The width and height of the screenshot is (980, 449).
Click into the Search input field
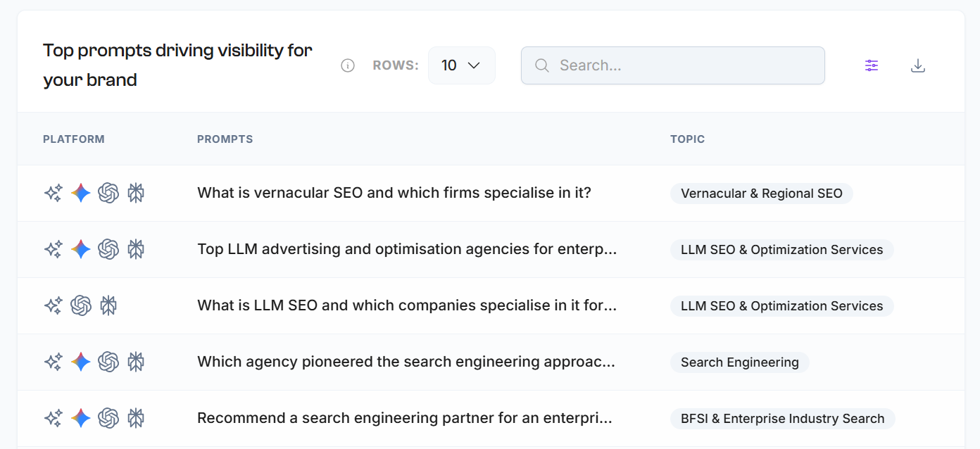coord(672,65)
